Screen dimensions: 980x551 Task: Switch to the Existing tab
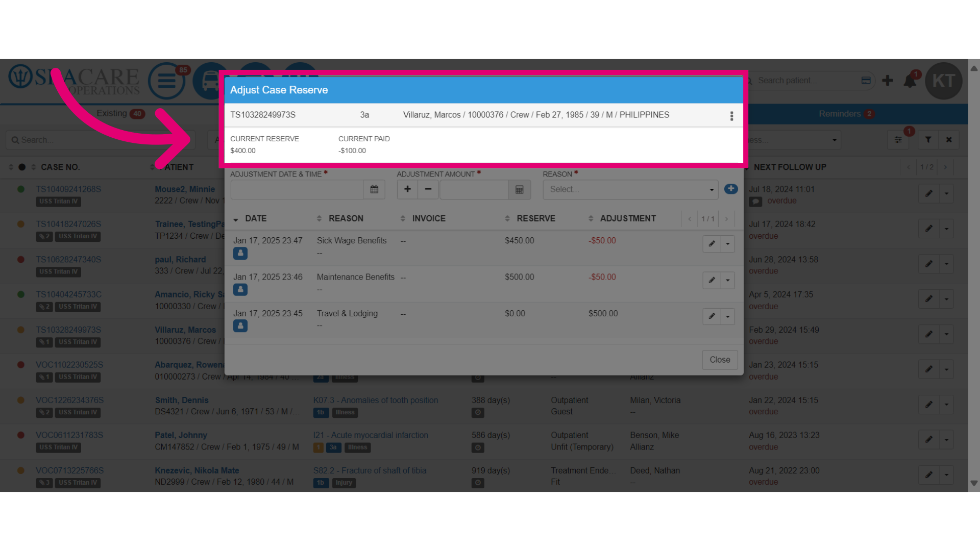pyautogui.click(x=120, y=113)
